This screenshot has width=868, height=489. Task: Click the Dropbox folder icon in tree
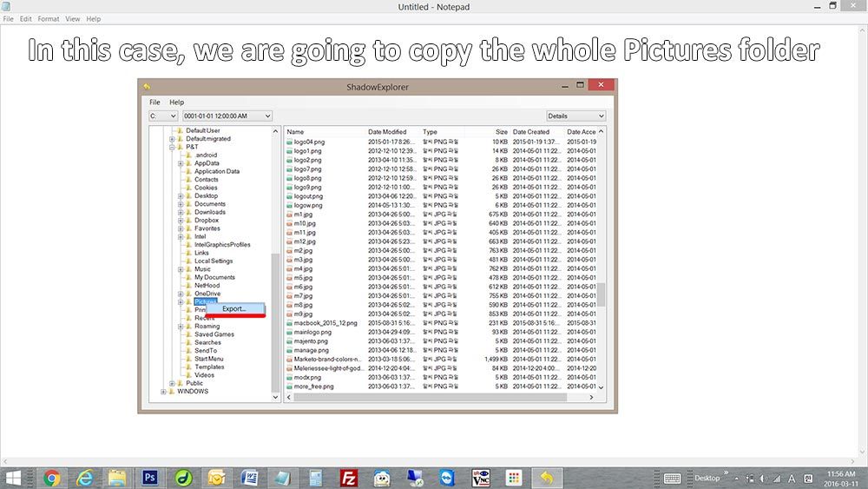coord(188,220)
